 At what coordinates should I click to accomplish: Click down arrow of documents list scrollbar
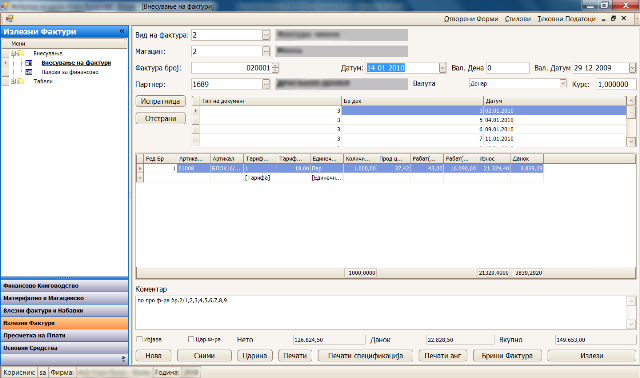pyautogui.click(x=631, y=142)
